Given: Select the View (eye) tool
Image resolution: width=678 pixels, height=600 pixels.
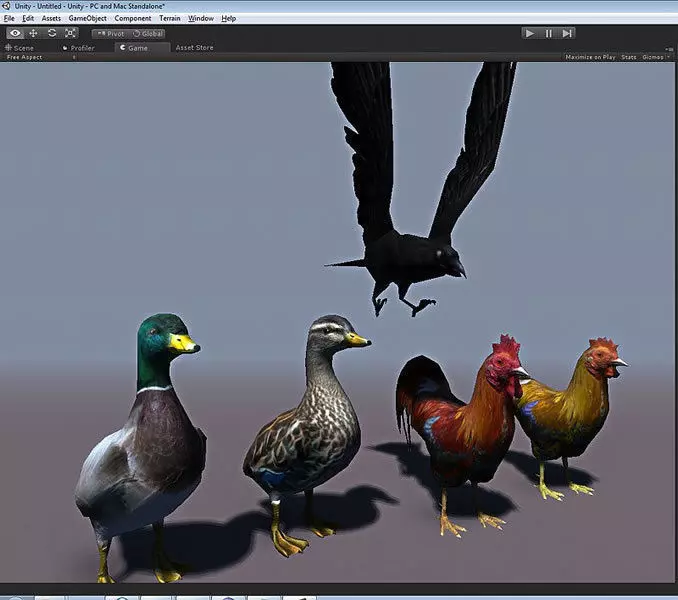Looking at the screenshot, I should (15, 33).
